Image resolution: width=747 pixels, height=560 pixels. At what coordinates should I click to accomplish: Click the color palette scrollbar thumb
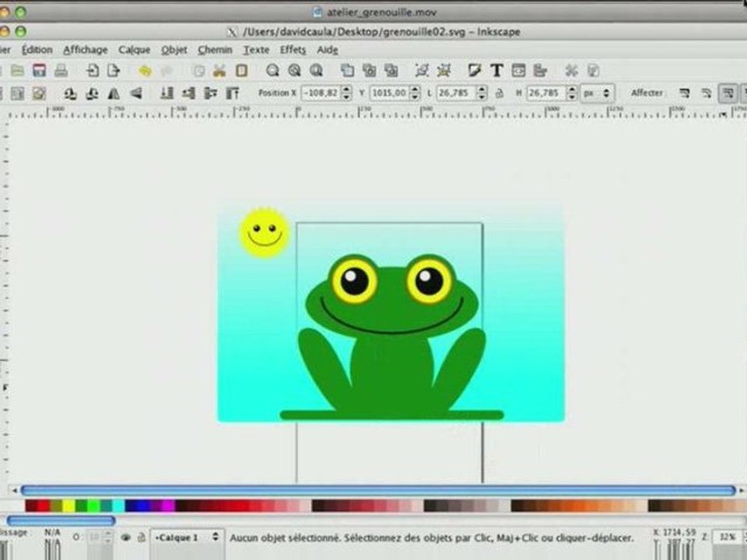tap(61, 520)
